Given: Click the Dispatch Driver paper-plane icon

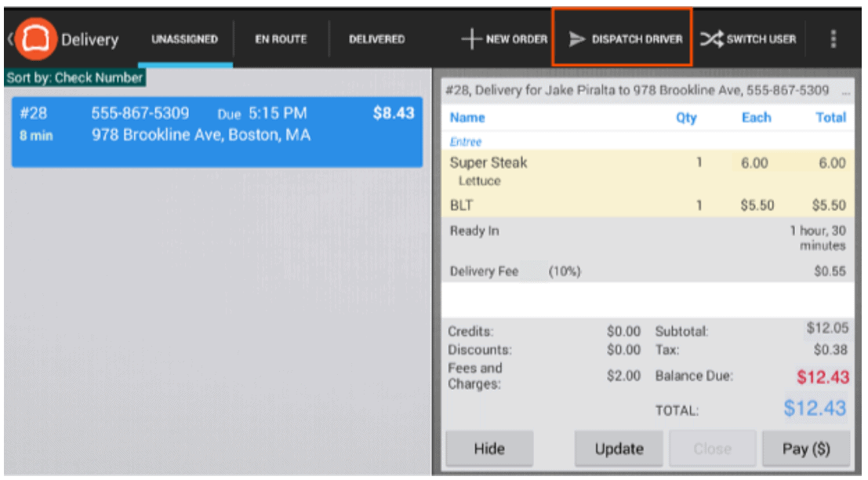Looking at the screenshot, I should pyautogui.click(x=577, y=39).
